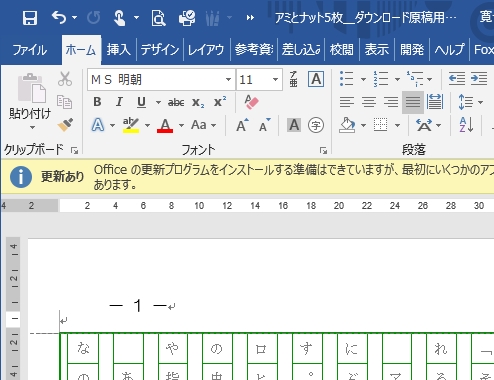The width and height of the screenshot is (494, 380).
Task: Decrease paragraph indent
Action: (457, 79)
